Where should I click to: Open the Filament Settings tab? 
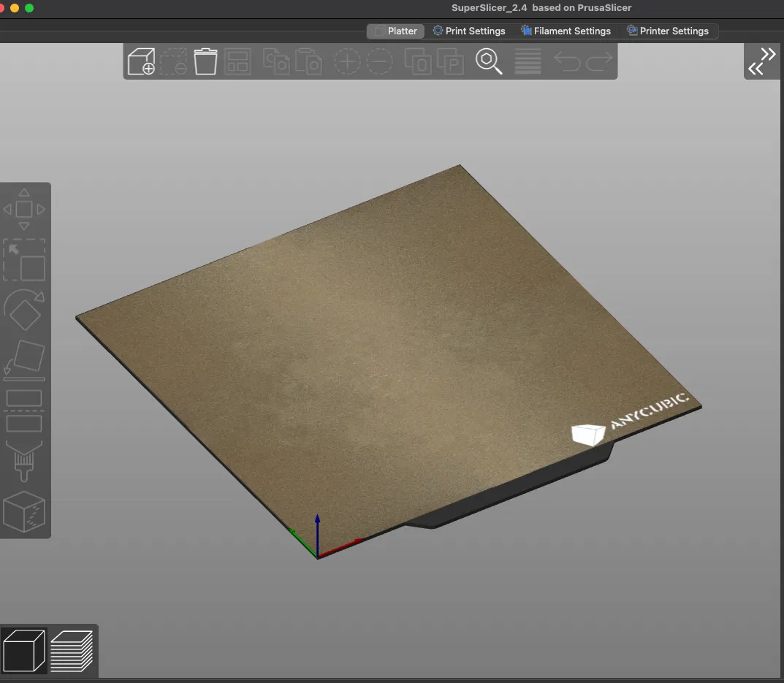(x=566, y=31)
